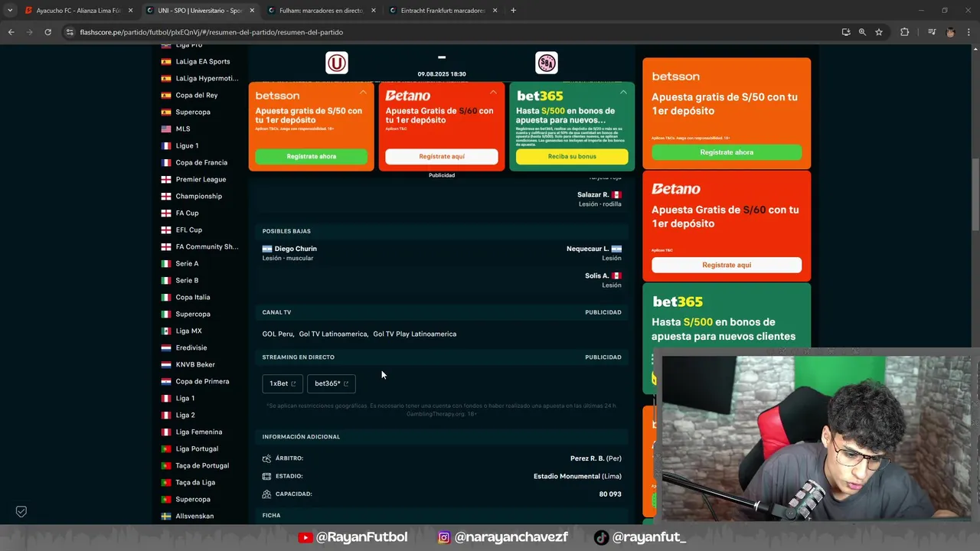Viewport: 980px width, 551px height.
Task: Click Regístrate aquí in center Betano ad
Action: pos(442,156)
